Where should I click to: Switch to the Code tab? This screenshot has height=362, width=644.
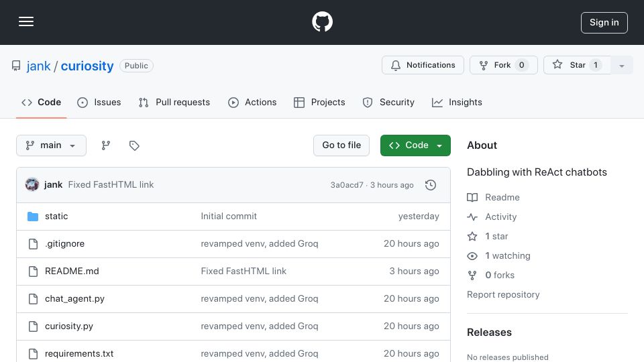point(41,102)
